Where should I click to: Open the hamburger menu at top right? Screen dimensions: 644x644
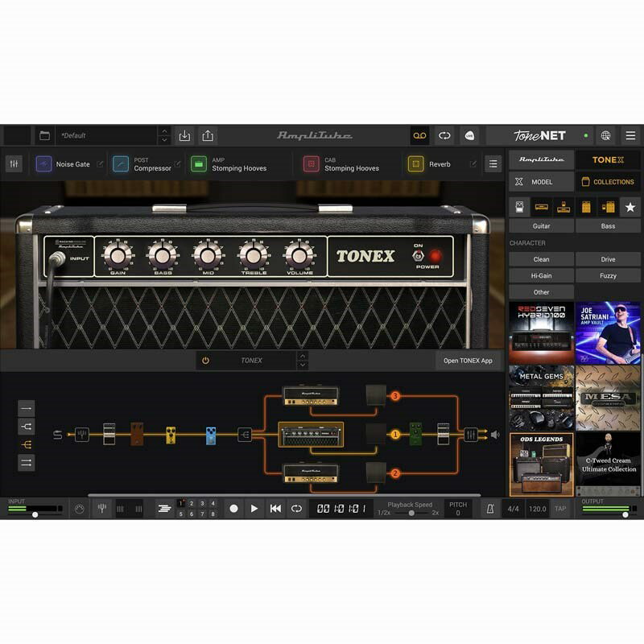[x=630, y=135]
